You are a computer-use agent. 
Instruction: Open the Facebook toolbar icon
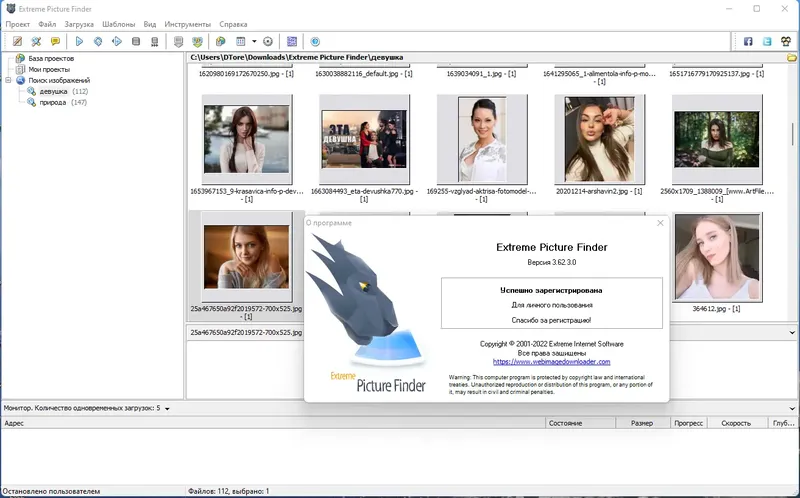748,41
